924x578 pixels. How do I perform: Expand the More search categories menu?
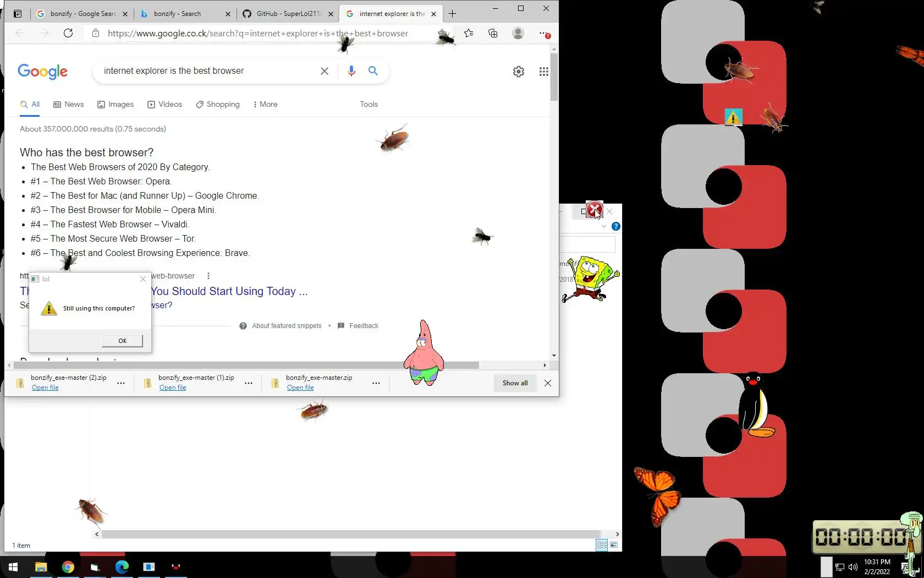coord(265,105)
